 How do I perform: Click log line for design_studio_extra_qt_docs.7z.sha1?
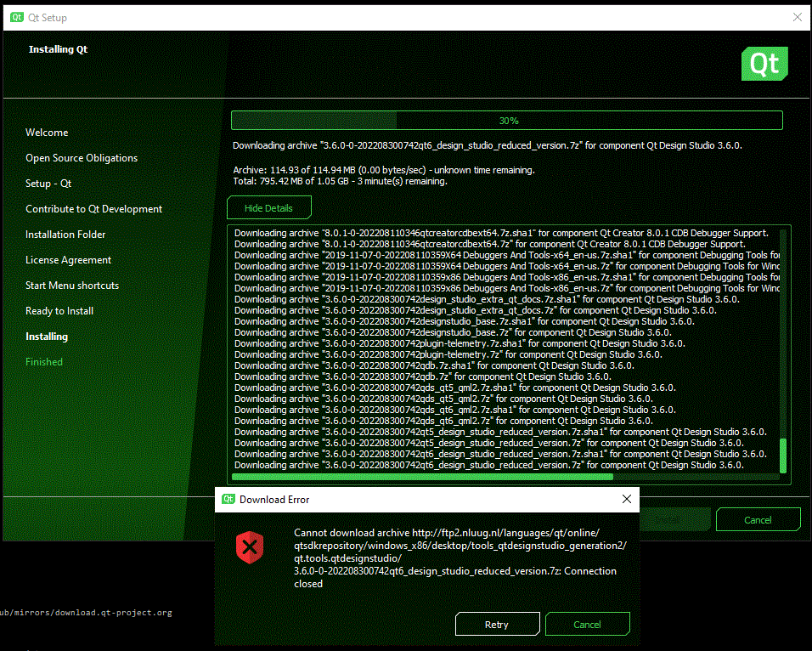point(487,299)
